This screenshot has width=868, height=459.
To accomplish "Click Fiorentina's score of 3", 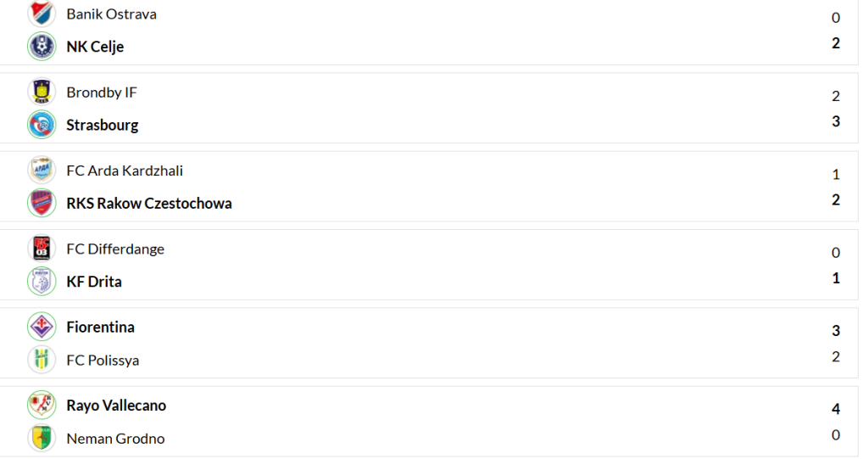I will pos(836,331).
